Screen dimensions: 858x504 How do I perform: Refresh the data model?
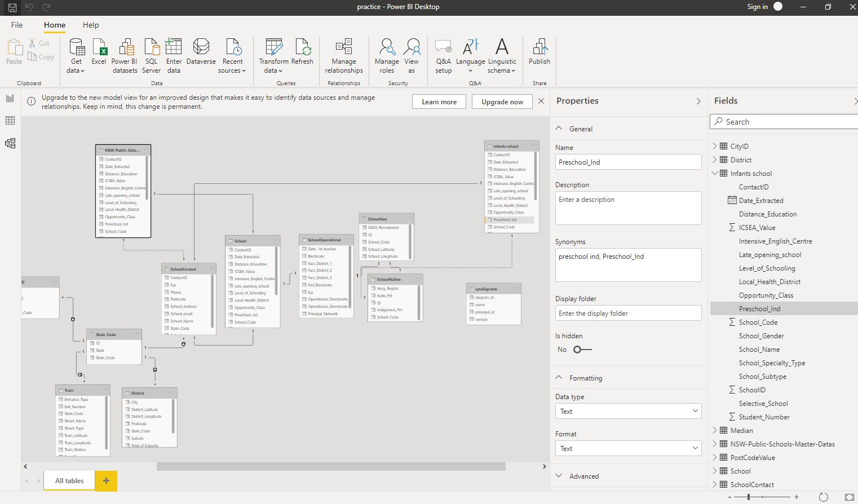302,52
